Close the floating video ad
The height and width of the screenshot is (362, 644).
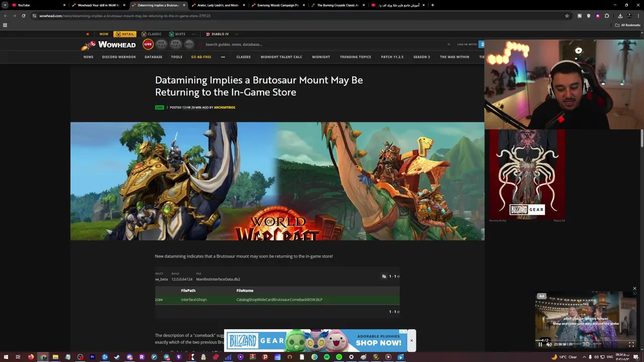coord(634,289)
